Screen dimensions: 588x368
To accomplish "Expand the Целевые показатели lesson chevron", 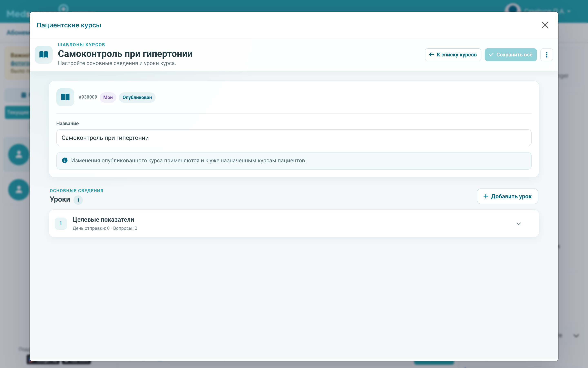I will tap(519, 224).
